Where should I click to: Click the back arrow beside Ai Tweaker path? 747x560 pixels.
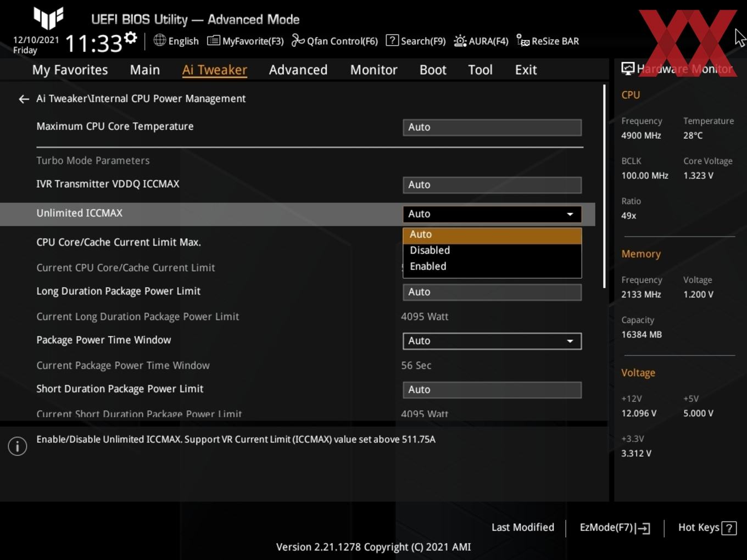(24, 99)
